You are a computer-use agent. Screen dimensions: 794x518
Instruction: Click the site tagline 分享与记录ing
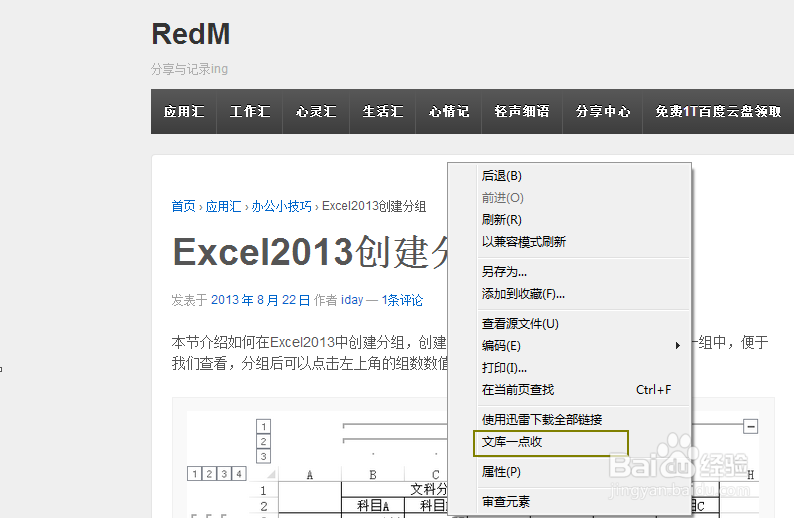(189, 69)
